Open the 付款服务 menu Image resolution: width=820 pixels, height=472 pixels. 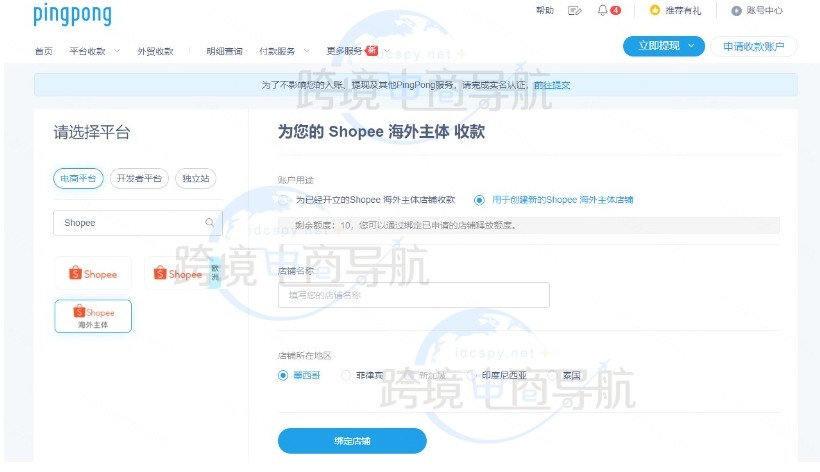277,51
